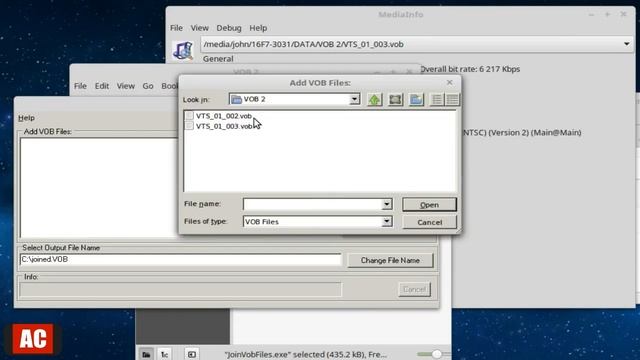Select VTS_01_003.vob file icon
This screenshot has height=360, width=640.
[189, 126]
